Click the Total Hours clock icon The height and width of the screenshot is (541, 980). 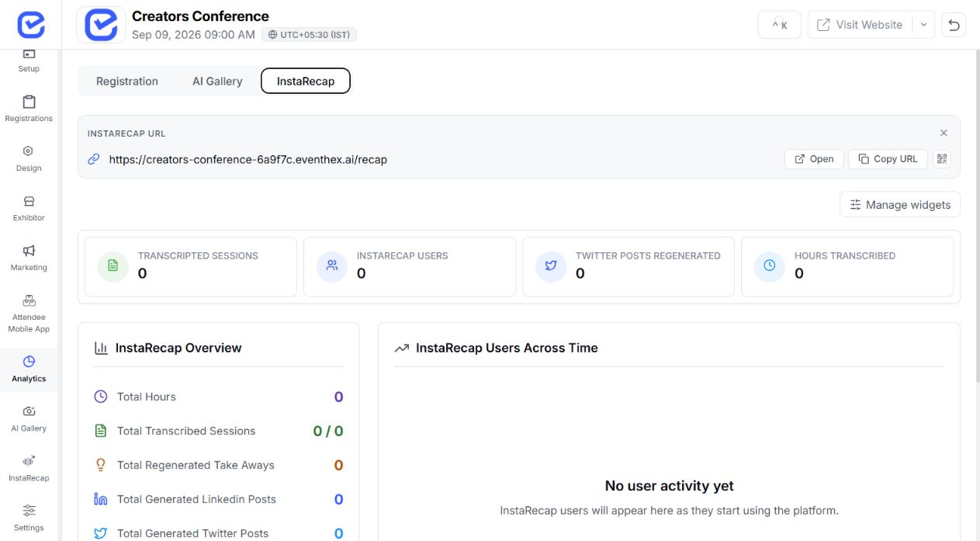coord(100,397)
